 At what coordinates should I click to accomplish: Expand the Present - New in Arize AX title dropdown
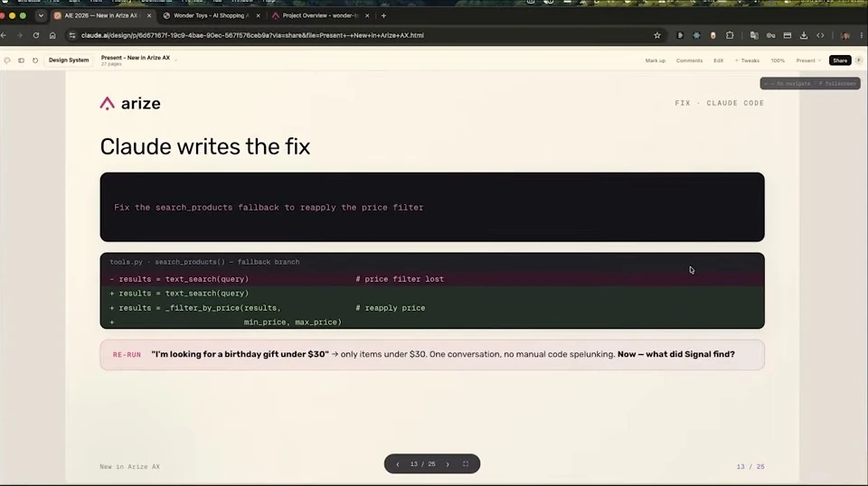(x=175, y=60)
